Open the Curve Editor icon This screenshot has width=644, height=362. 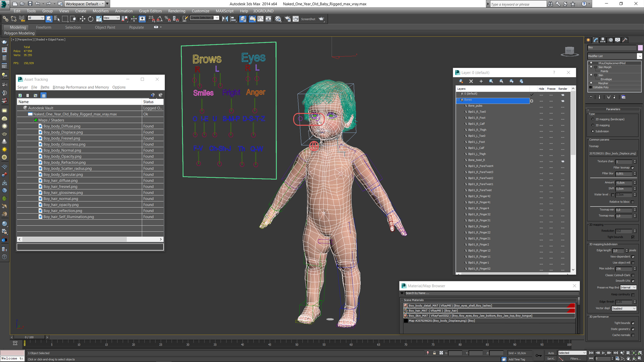(260, 19)
